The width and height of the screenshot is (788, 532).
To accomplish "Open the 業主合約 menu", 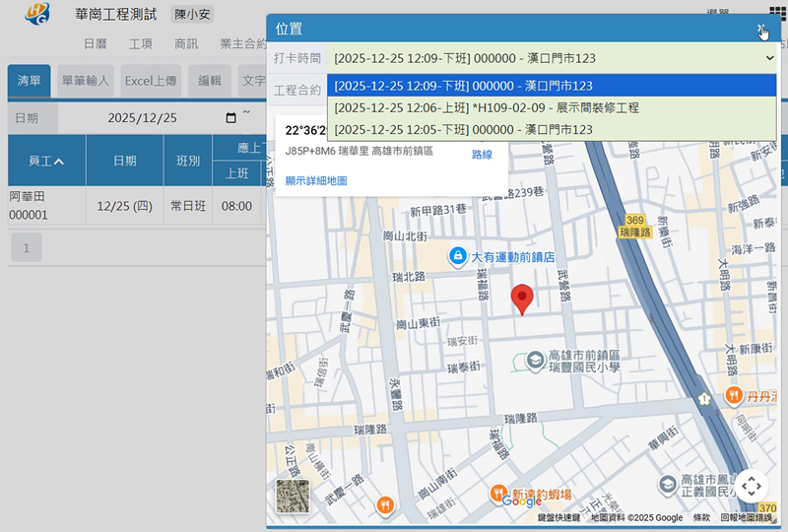I will (x=243, y=43).
